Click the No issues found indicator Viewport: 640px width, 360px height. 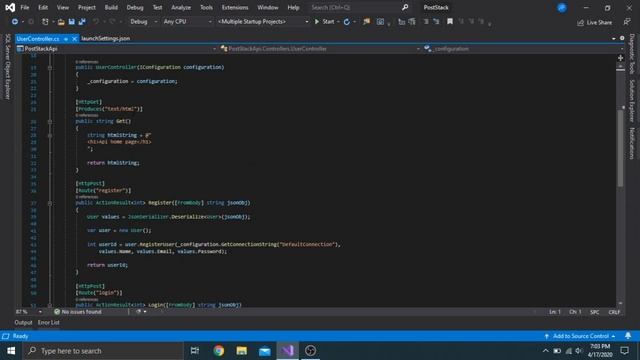click(x=78, y=312)
